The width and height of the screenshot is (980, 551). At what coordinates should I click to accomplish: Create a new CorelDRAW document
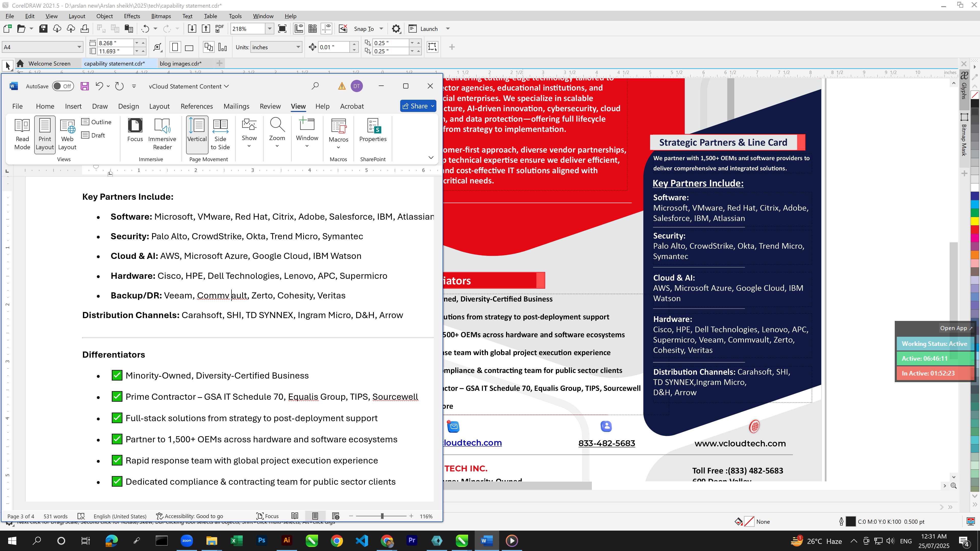tap(7, 29)
